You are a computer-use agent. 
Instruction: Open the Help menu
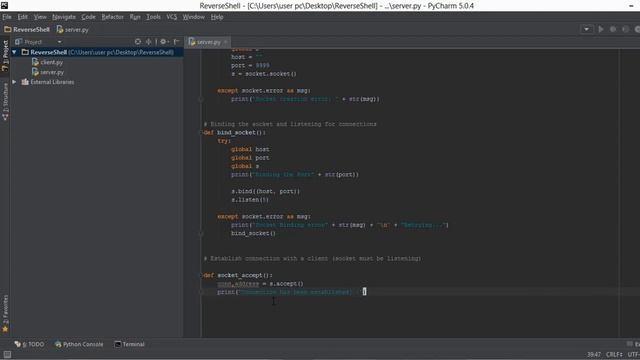217,17
